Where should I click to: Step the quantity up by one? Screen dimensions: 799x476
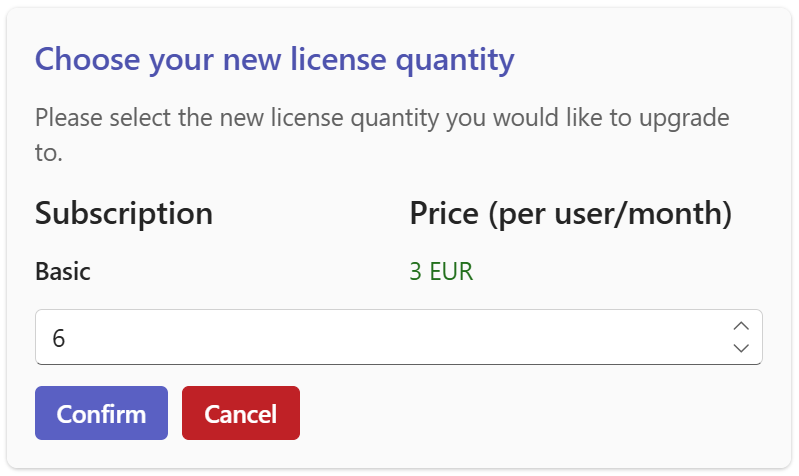(x=741, y=326)
